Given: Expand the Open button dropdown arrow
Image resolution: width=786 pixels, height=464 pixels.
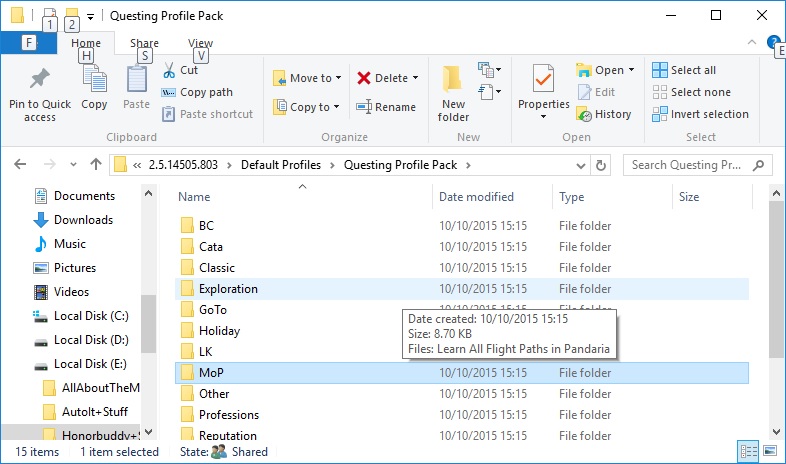Looking at the screenshot, I should 631,70.
